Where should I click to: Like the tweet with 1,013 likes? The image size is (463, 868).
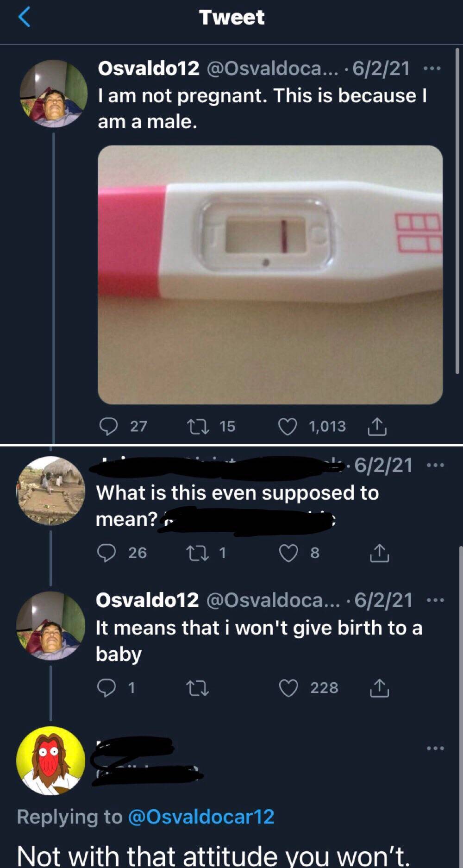(287, 426)
